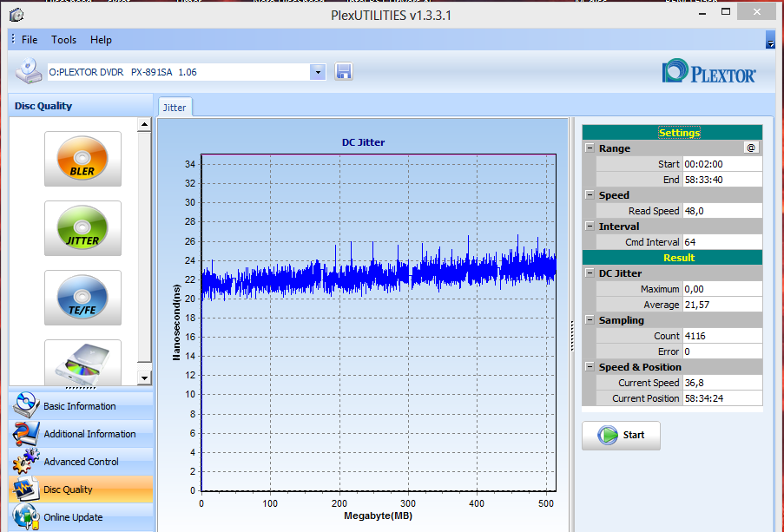Edit the range Start time field
The width and height of the screenshot is (784, 532).
(722, 164)
